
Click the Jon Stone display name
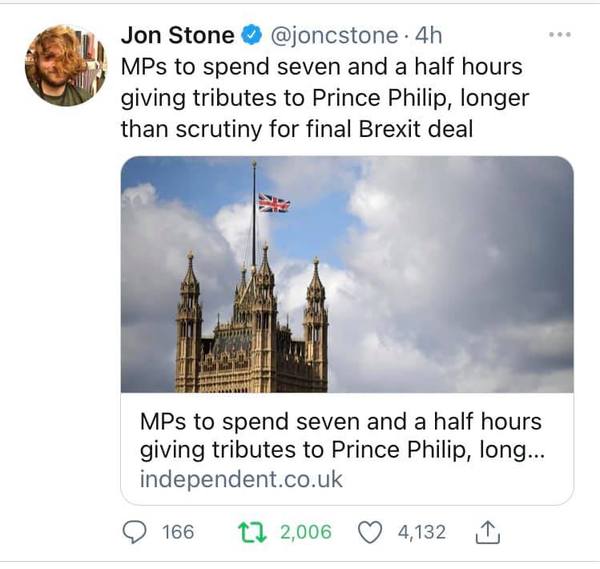pos(177,36)
